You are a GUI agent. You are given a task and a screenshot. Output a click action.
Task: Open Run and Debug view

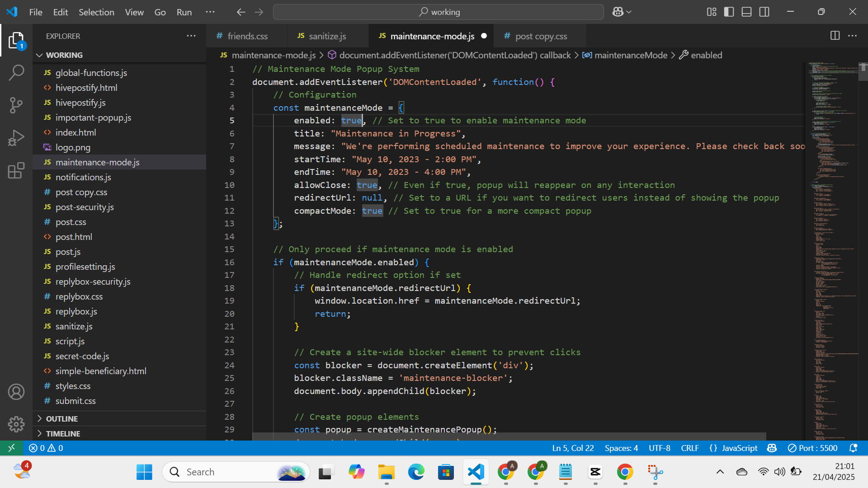tap(16, 138)
